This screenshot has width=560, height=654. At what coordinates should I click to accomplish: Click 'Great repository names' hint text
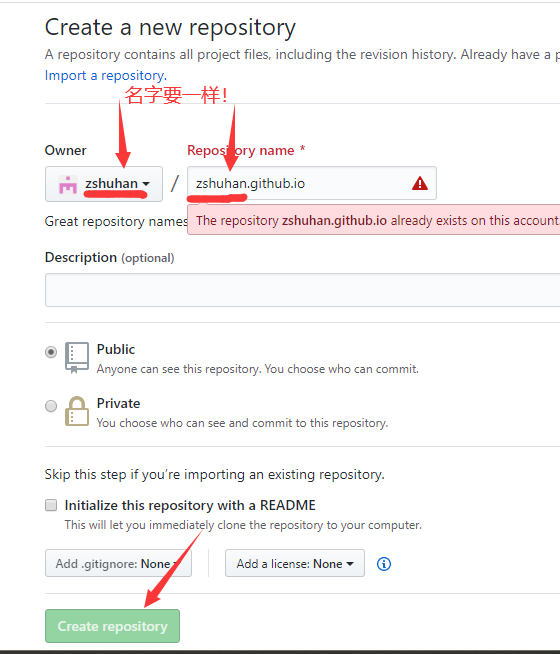(x=116, y=221)
